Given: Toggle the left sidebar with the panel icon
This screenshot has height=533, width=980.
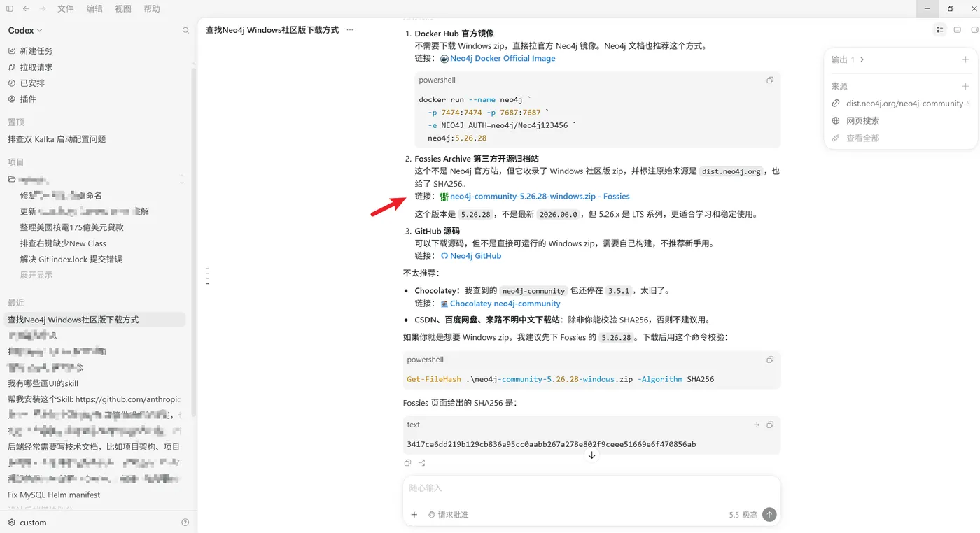Looking at the screenshot, I should tap(10, 9).
